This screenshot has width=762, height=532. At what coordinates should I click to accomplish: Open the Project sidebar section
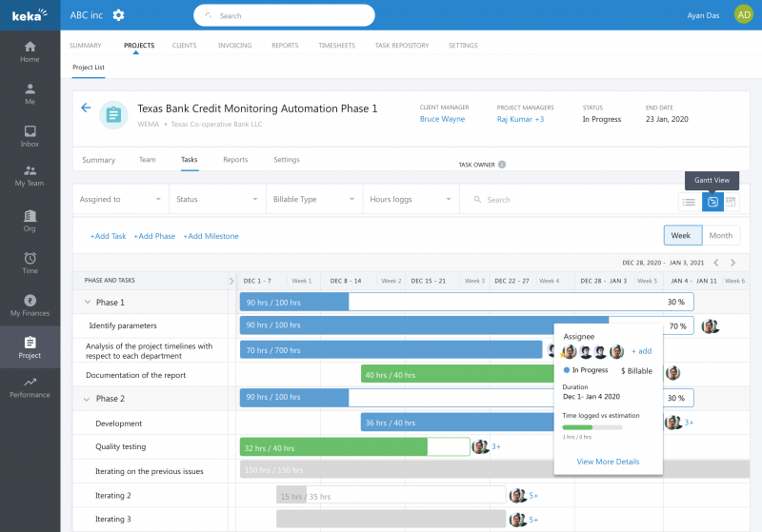(x=30, y=347)
